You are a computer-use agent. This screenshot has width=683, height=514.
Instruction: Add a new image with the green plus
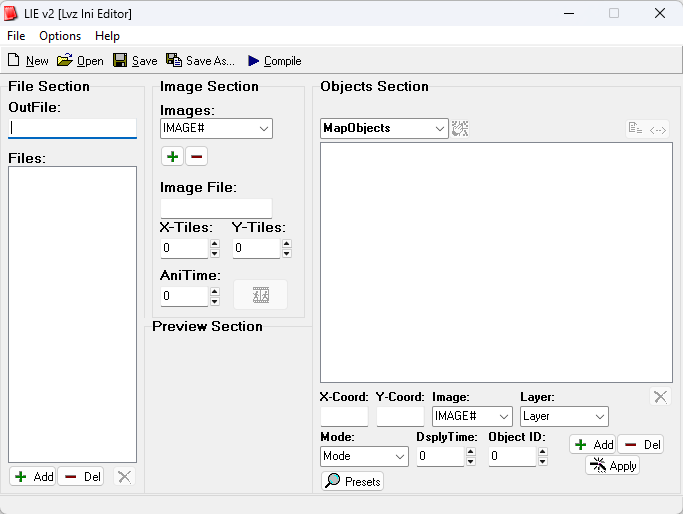coord(172,156)
